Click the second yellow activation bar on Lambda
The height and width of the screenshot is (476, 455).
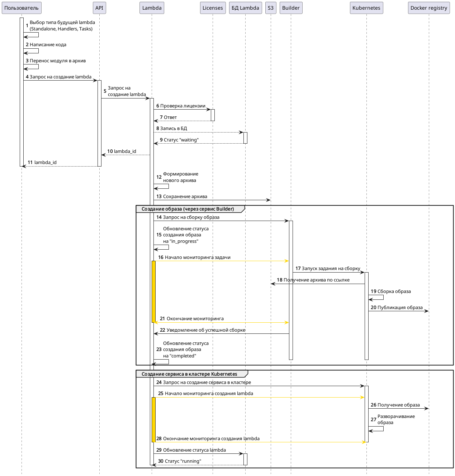click(153, 419)
